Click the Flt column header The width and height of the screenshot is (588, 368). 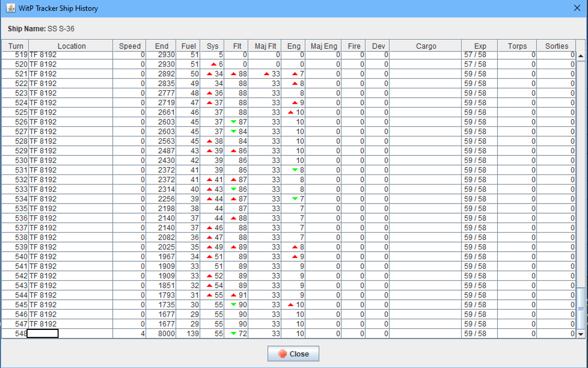(236, 46)
